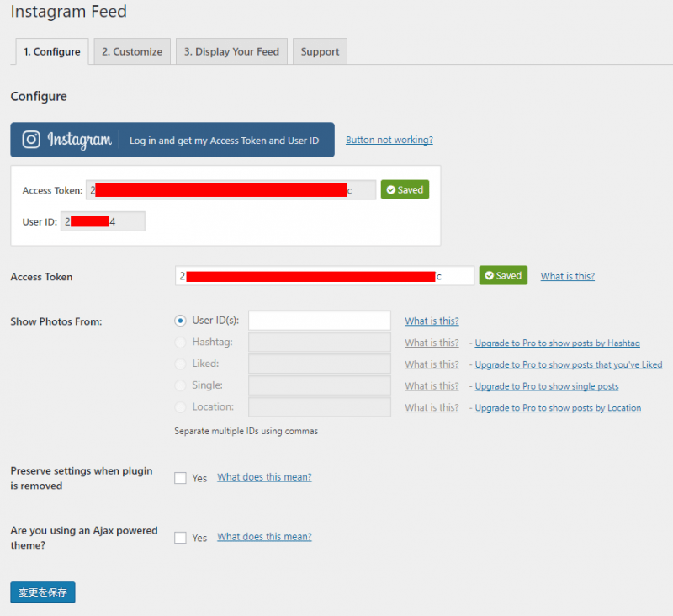Check the Ajax powered theme Yes checkbox
The image size is (673, 616).
coord(180,538)
